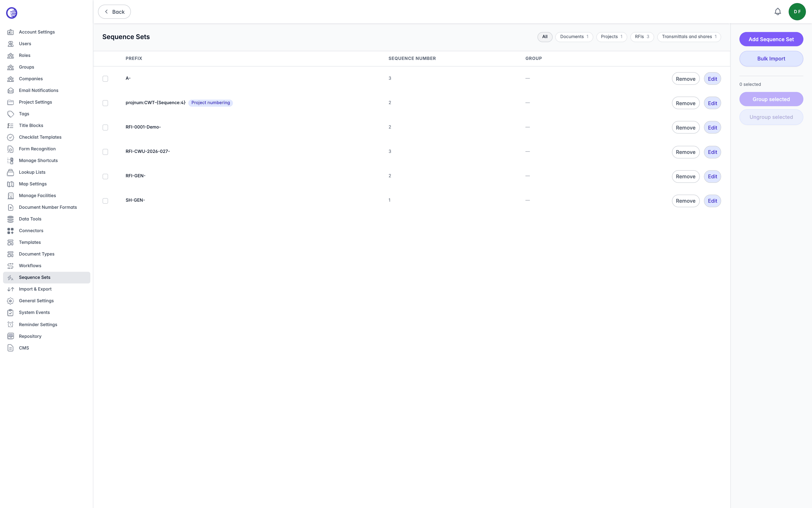The width and height of the screenshot is (812, 508).
Task: Check the RFI-0001-Demo- row checkbox
Action: (105, 127)
